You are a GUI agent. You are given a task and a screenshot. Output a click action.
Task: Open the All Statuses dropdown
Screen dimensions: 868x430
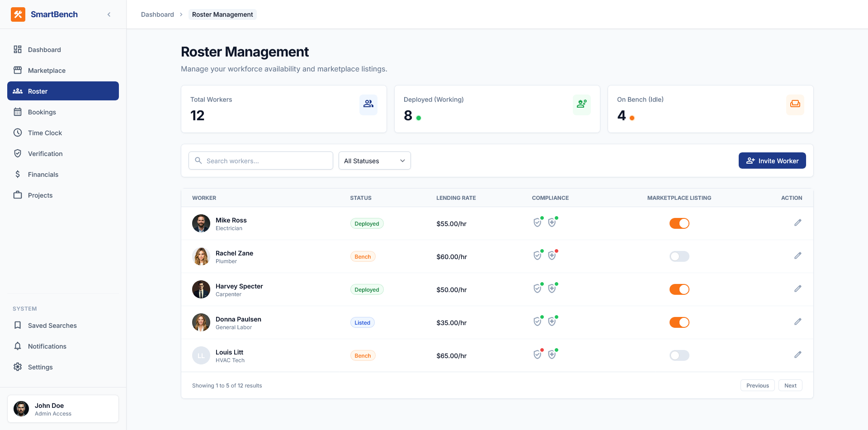pos(374,161)
